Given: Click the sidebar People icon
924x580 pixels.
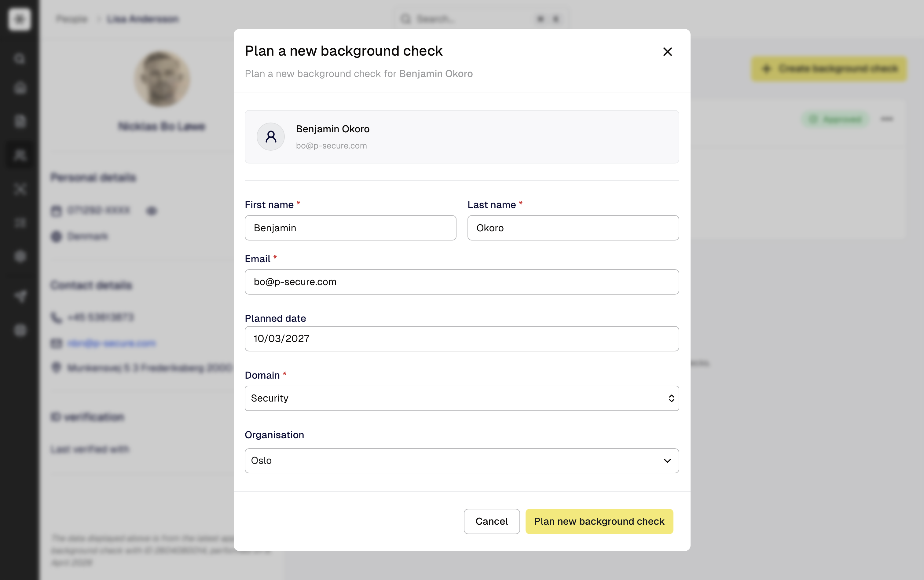Looking at the screenshot, I should click(20, 155).
